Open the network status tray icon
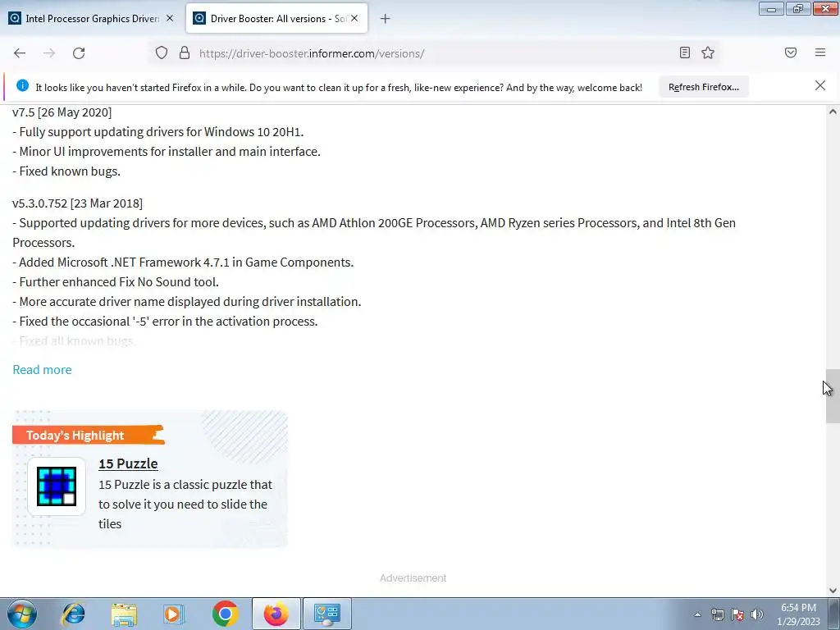Screen dimensions: 840x630 [x=717, y=614]
